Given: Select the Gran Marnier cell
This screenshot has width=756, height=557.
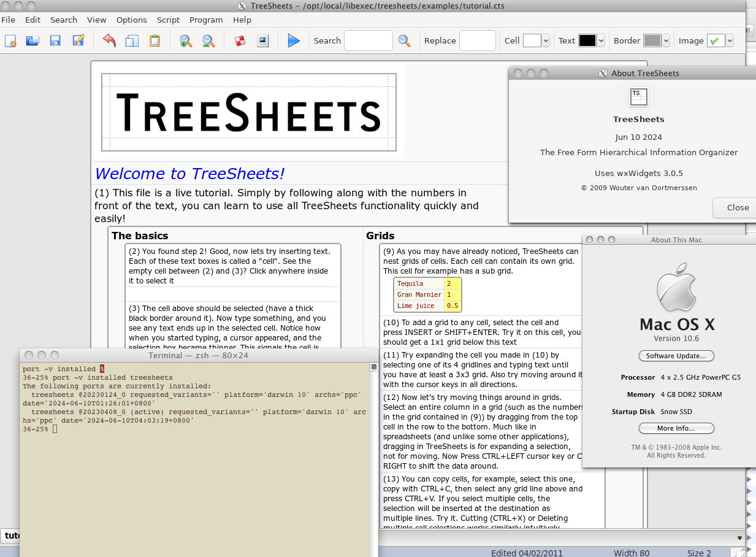Looking at the screenshot, I should (419, 294).
